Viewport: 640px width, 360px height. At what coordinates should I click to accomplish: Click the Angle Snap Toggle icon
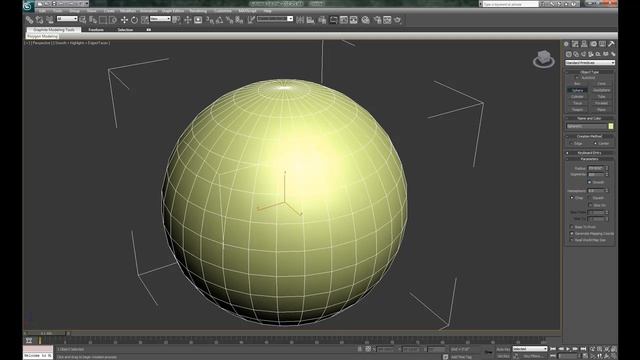coord(220,20)
